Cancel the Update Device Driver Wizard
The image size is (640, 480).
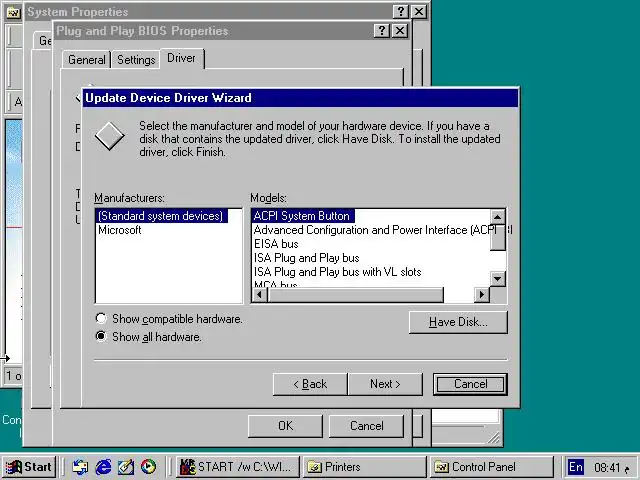(x=470, y=384)
